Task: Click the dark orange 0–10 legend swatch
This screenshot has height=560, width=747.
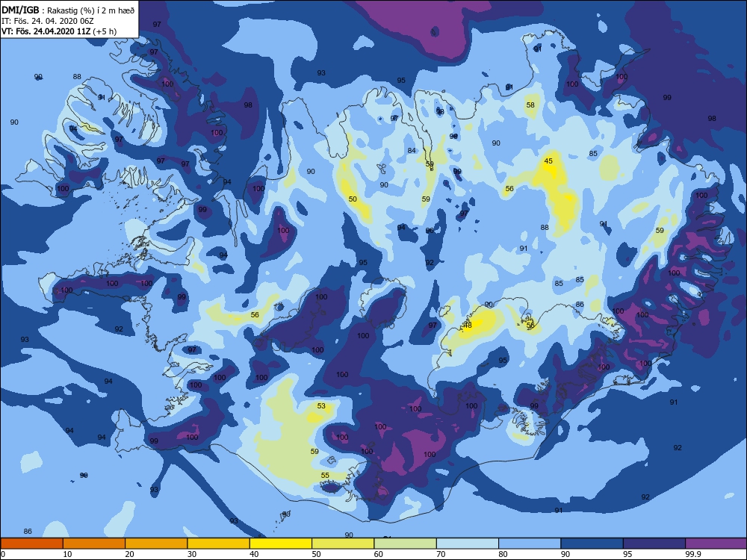Action: (31, 544)
